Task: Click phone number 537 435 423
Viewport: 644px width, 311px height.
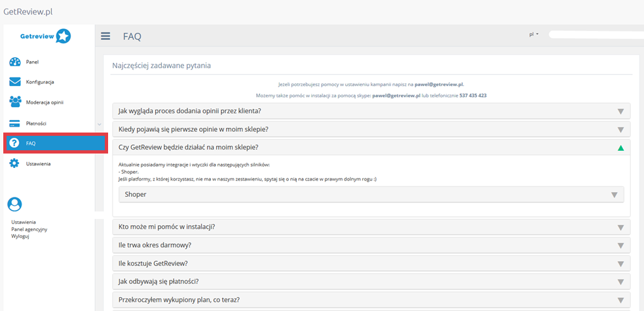Action: click(x=473, y=95)
